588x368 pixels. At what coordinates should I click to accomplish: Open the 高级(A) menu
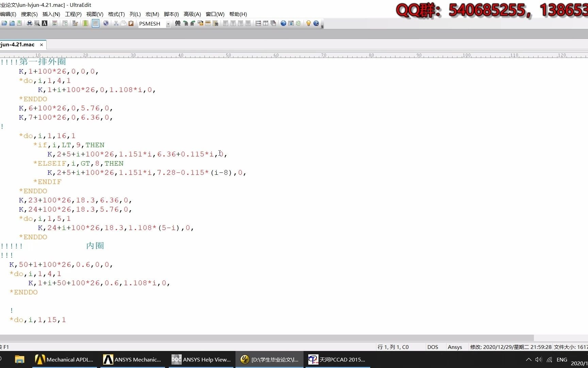point(192,14)
